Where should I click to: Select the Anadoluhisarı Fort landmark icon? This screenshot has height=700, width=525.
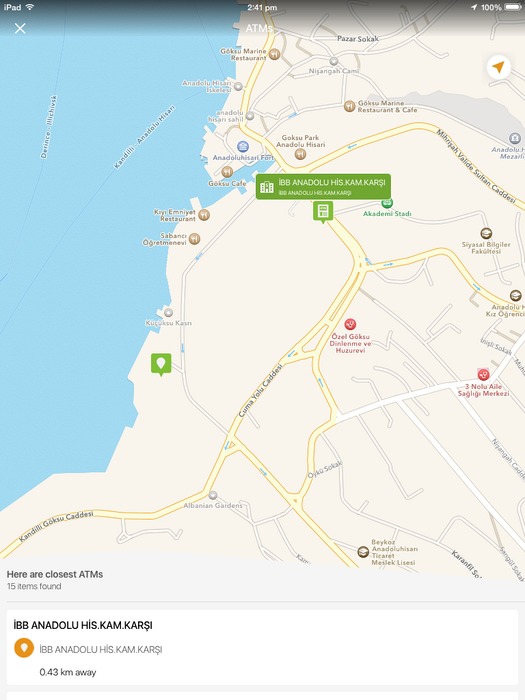click(x=243, y=146)
